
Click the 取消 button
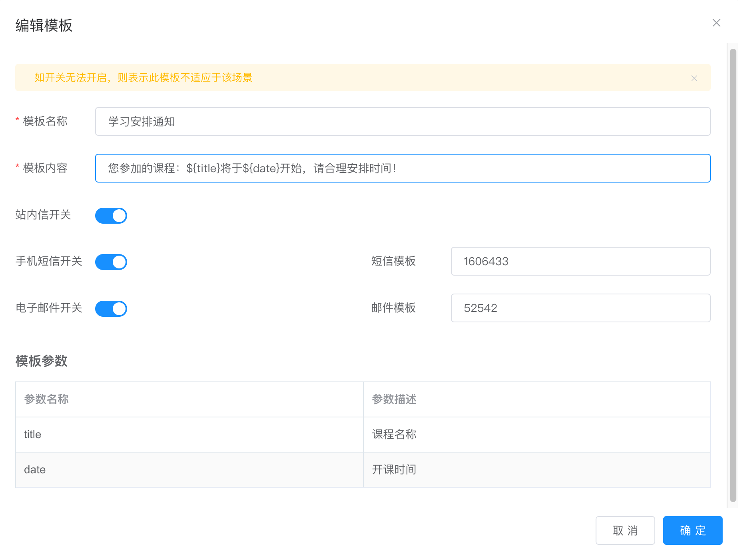click(x=625, y=530)
